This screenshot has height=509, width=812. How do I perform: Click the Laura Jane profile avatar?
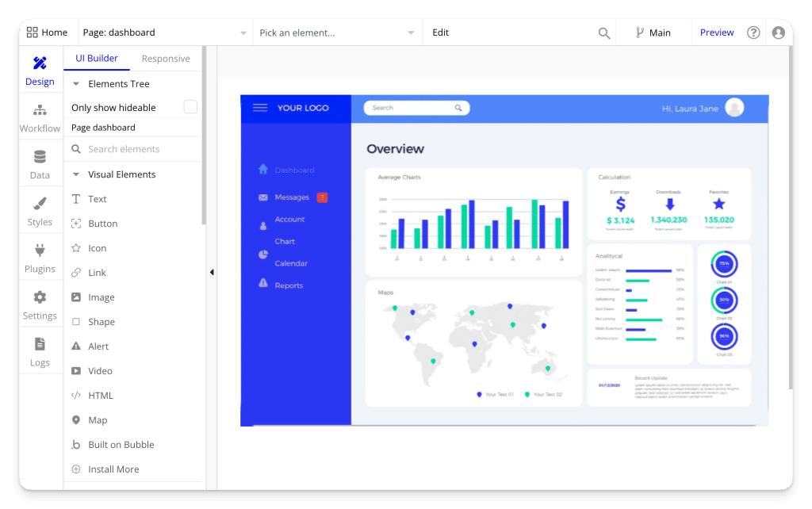coord(734,108)
